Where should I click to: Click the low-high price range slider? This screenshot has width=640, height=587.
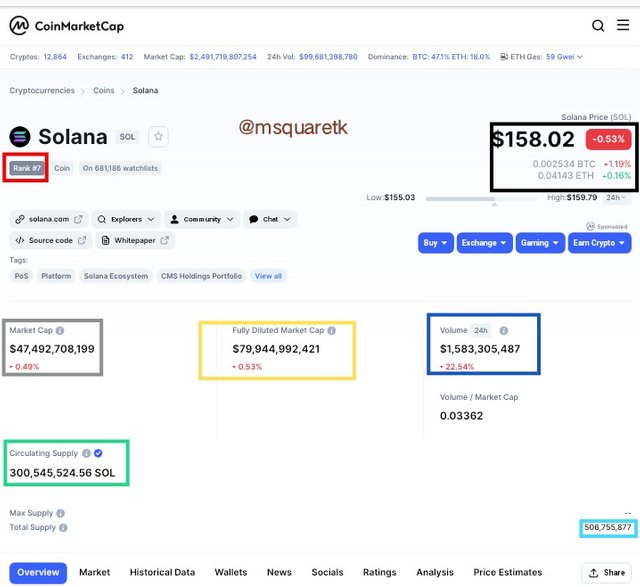[481, 199]
